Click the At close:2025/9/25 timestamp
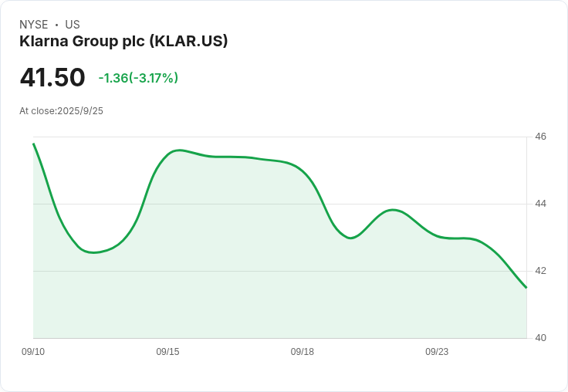The image size is (568, 392). tap(61, 111)
